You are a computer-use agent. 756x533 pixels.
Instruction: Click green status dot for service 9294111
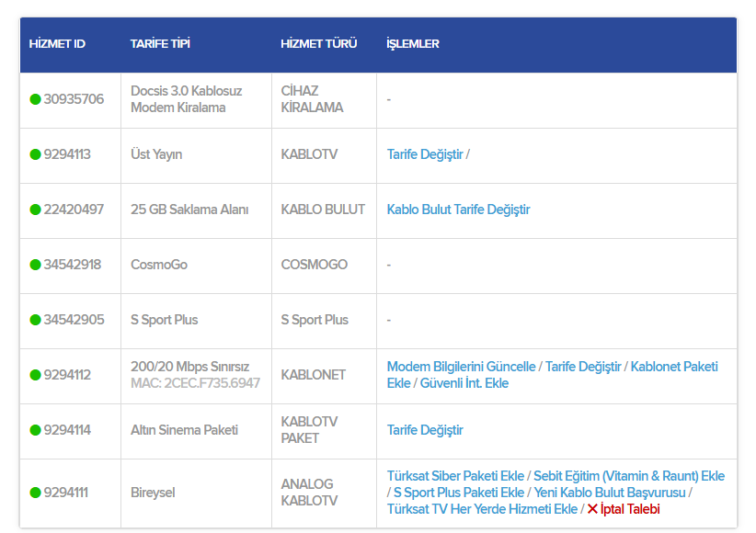pos(35,493)
